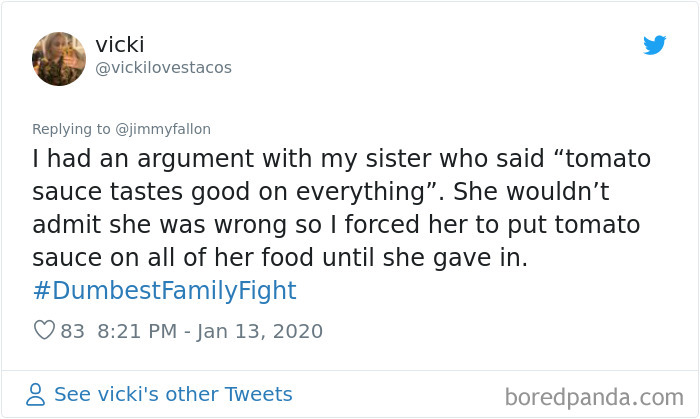Click the like count of 83
700x419 pixels.
coord(73,331)
